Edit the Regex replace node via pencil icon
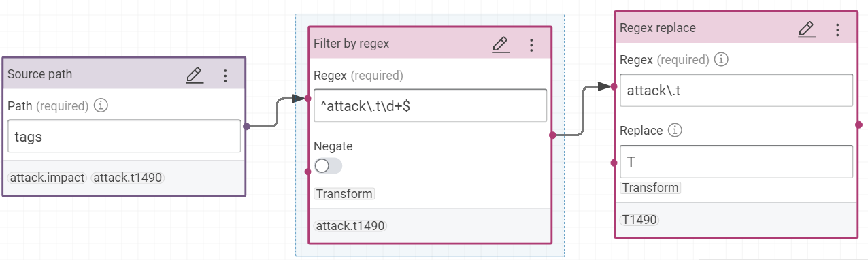Screen dimensions: 868x260 pyautogui.click(x=806, y=29)
